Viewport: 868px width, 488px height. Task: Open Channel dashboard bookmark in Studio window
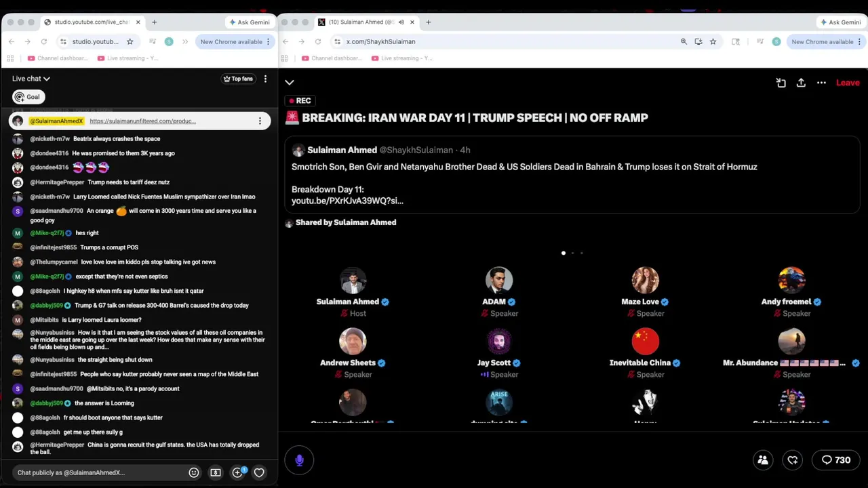[58, 58]
